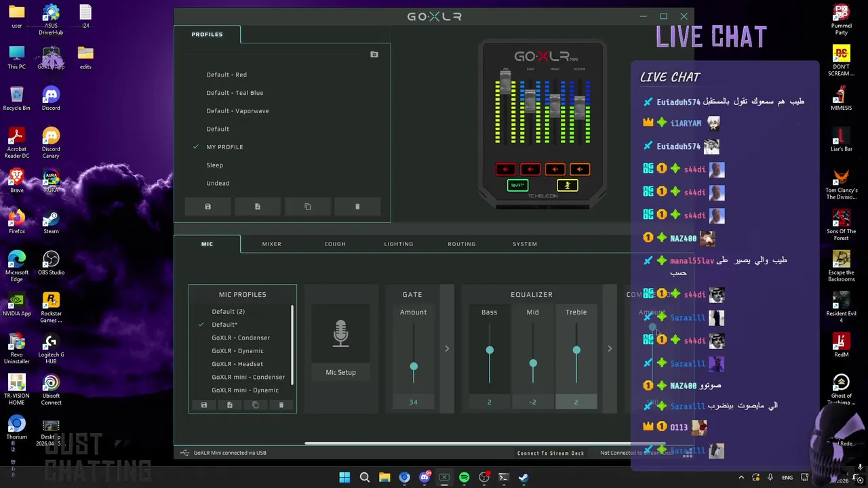Delete the profile with the Profiles trash icon

click(357, 207)
